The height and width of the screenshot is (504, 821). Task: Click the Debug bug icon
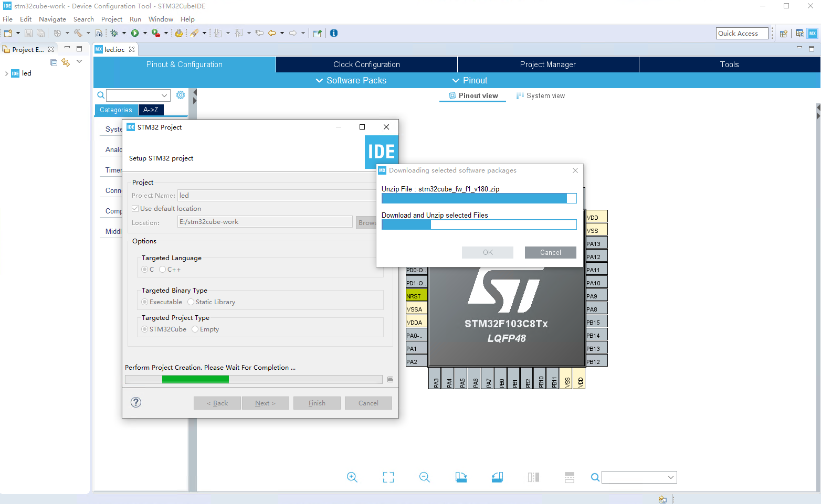tap(114, 33)
